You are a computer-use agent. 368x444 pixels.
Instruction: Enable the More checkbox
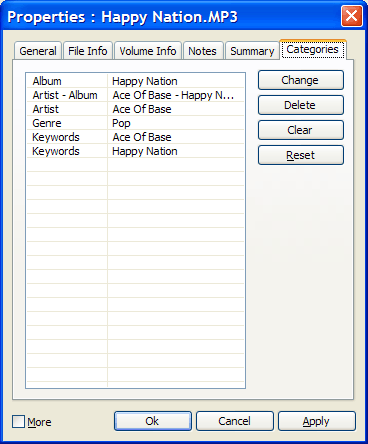tap(18, 422)
